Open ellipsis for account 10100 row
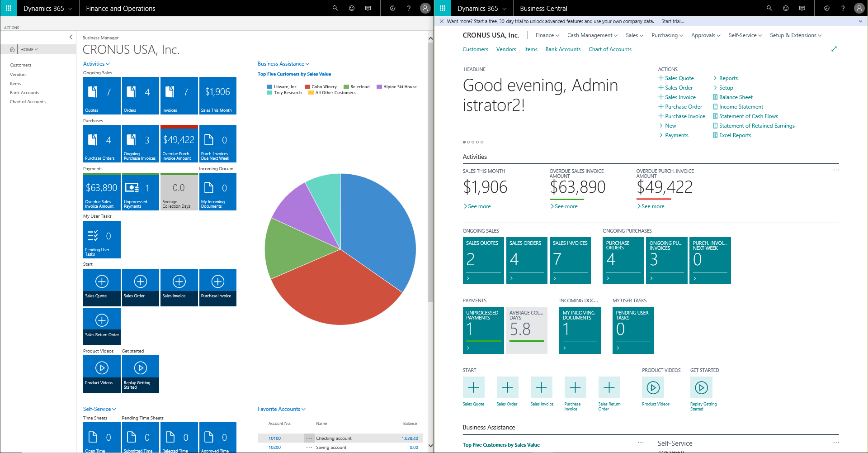Screen dimensions: 868x453 pyautogui.click(x=309, y=438)
